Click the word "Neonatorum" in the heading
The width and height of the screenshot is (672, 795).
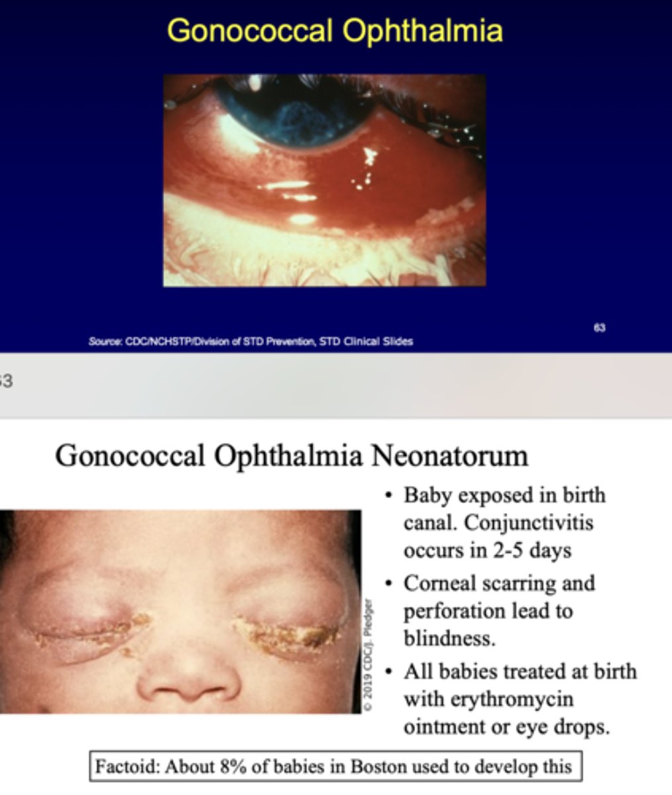point(449,456)
